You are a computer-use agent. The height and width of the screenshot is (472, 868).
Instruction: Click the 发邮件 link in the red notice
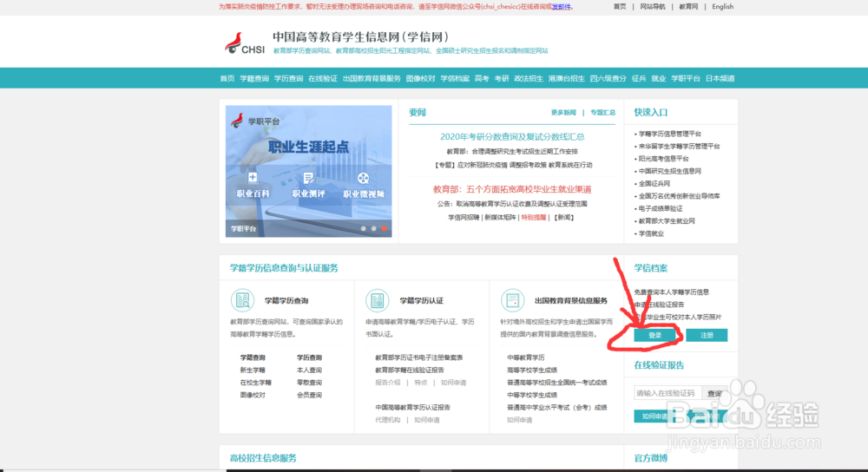tap(562, 7)
